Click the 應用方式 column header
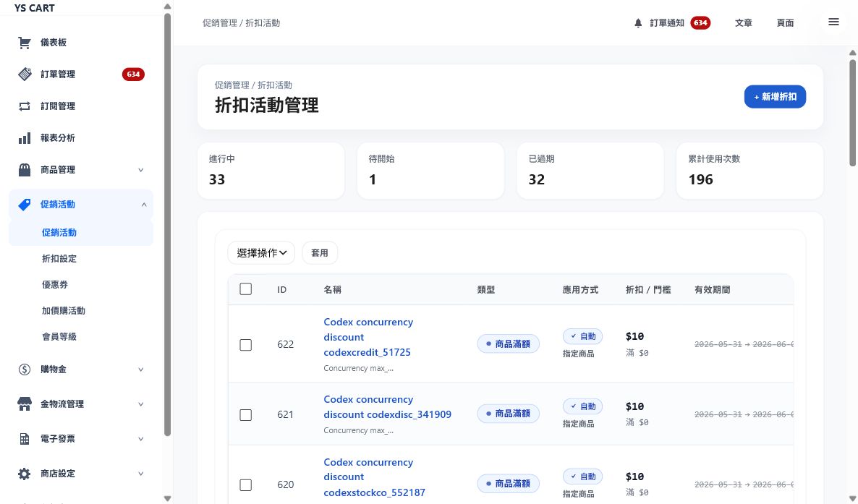 581,290
